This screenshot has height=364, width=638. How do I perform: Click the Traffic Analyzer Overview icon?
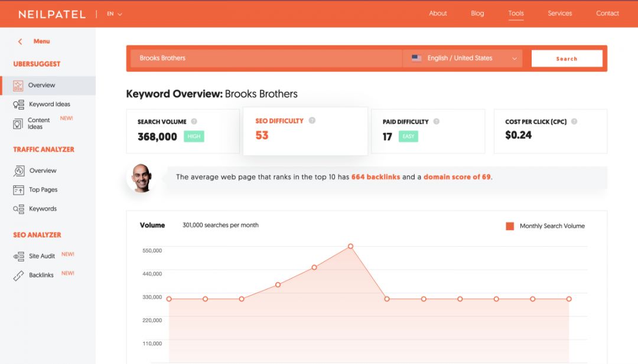[x=19, y=170]
